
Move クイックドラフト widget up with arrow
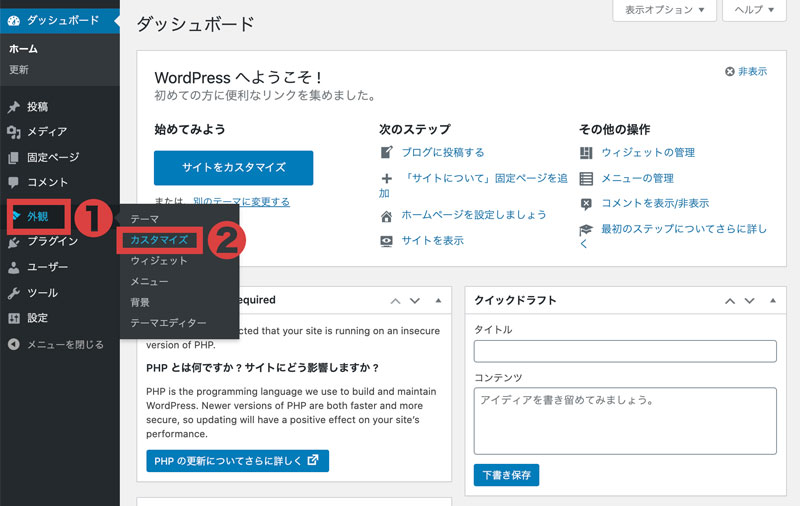(730, 301)
